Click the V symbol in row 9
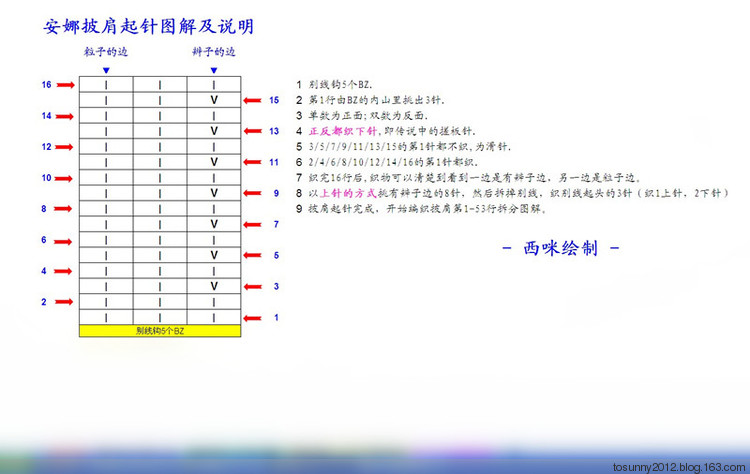Screen dimensions: 750x474 click(214, 193)
